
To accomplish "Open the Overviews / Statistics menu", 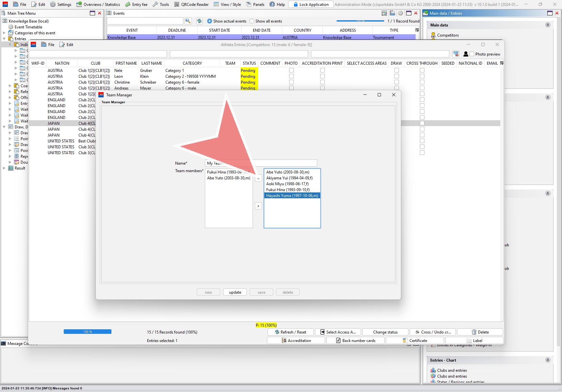I will click(98, 4).
